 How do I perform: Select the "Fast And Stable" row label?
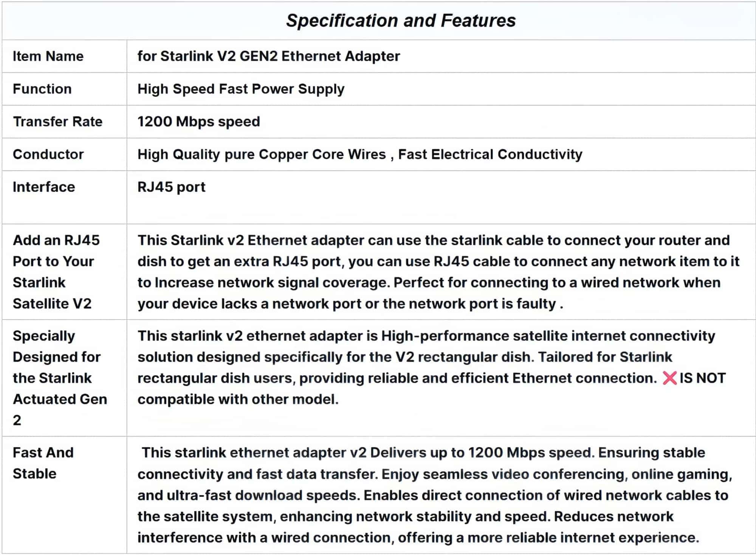click(43, 463)
